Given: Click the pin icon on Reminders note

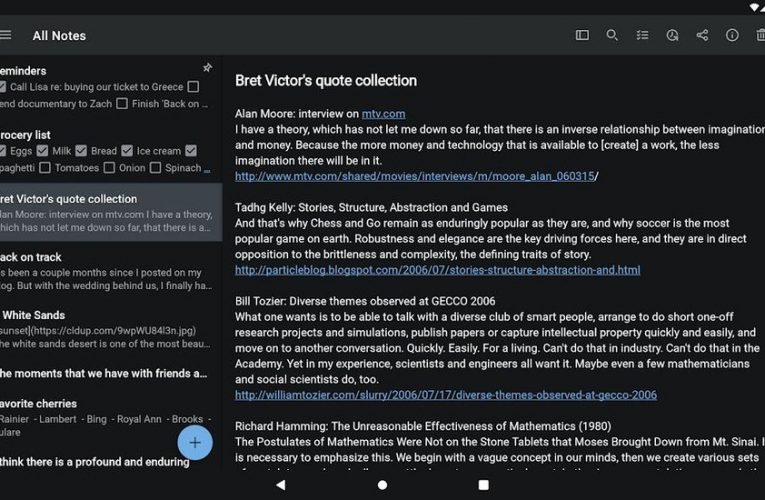Looking at the screenshot, I should coord(207,68).
